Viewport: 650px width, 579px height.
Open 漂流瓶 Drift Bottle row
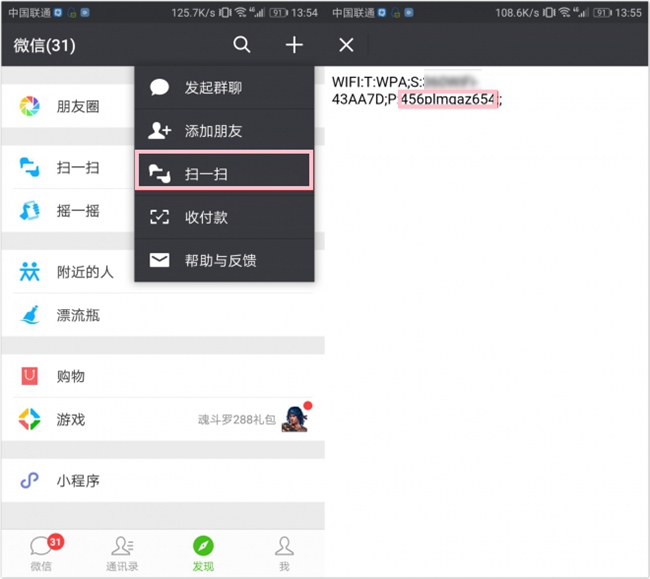coord(163,315)
